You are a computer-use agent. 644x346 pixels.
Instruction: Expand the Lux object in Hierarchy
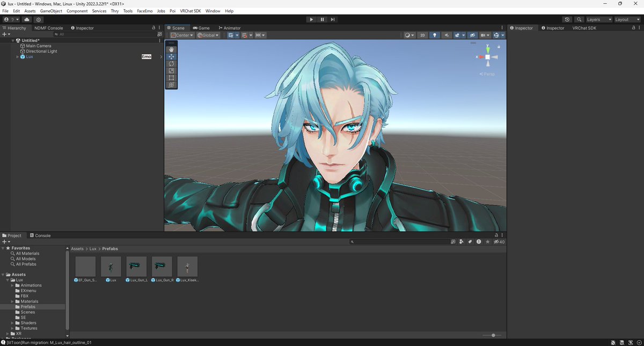point(18,56)
